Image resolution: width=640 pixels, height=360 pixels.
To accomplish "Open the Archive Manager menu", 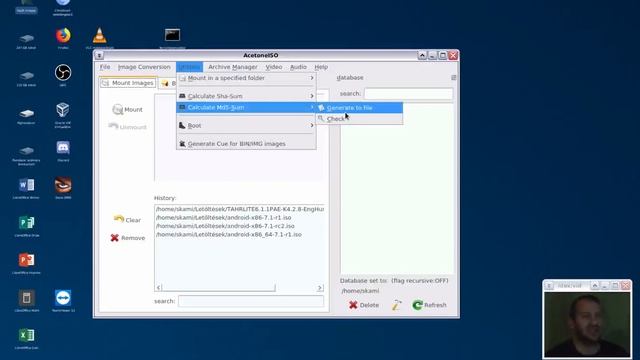I will [233, 67].
